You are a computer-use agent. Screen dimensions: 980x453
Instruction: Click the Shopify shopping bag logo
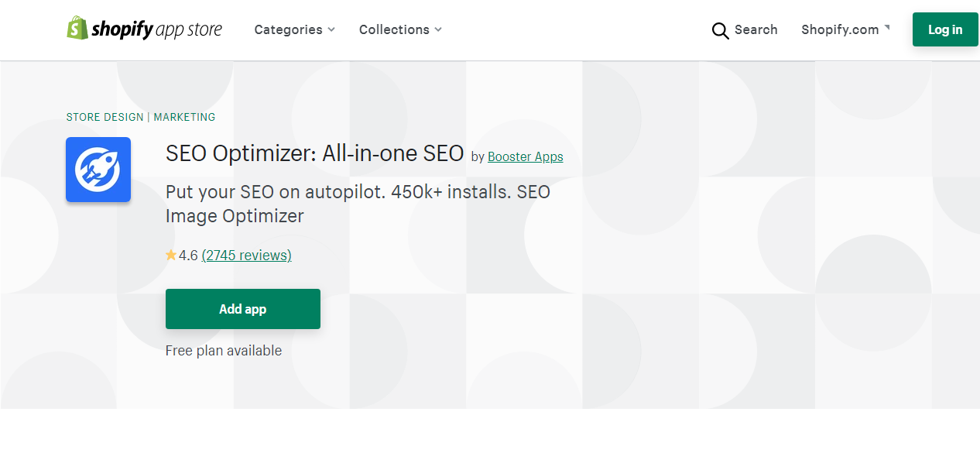tap(77, 29)
